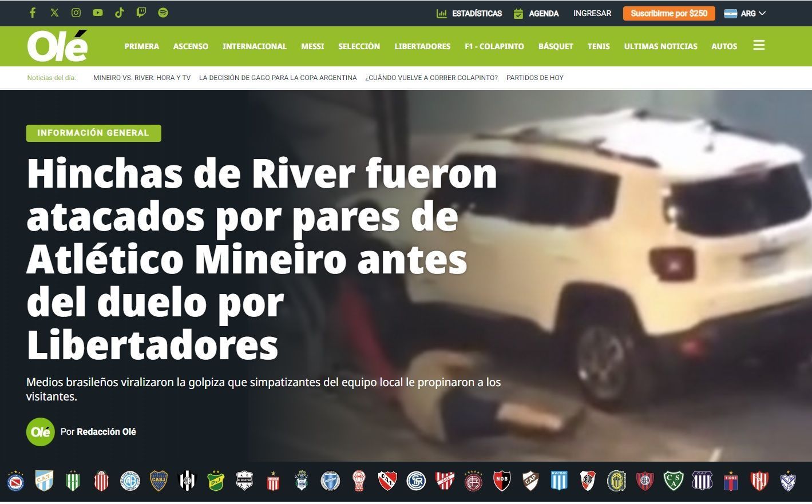Select the Deportivo Riestra crest
The width and height of the screenshot is (812, 504).
[244, 481]
